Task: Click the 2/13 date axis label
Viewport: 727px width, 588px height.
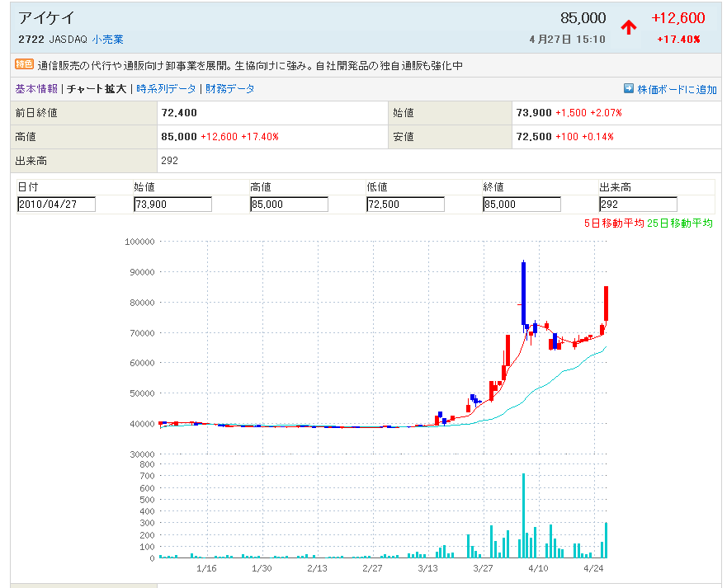Action: 317,568
